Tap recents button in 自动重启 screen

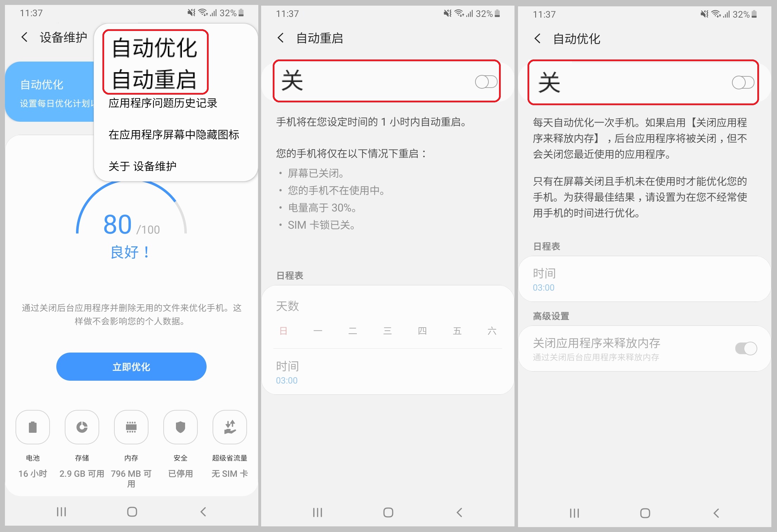pyautogui.click(x=318, y=512)
